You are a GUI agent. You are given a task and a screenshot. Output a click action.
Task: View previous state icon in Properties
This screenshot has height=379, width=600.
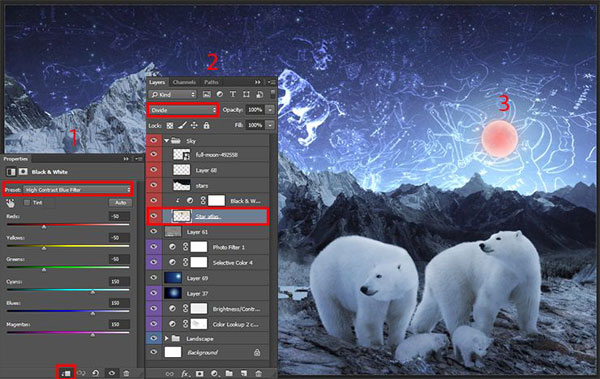click(81, 372)
